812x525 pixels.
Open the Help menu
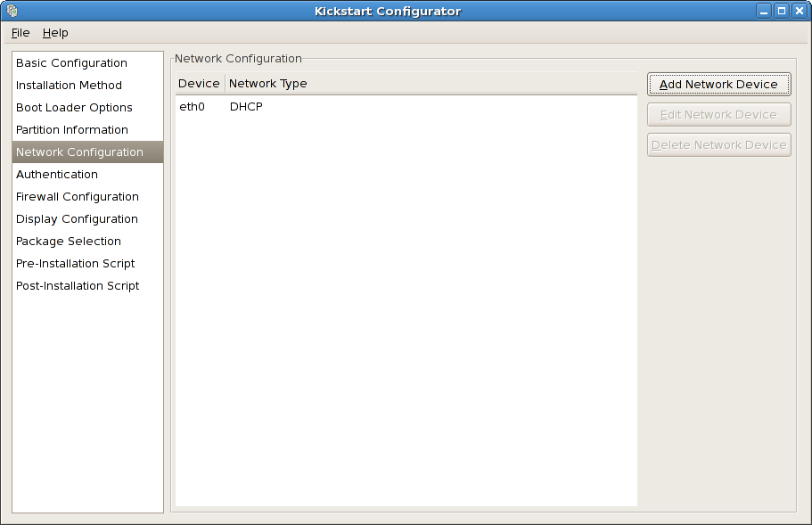click(55, 32)
